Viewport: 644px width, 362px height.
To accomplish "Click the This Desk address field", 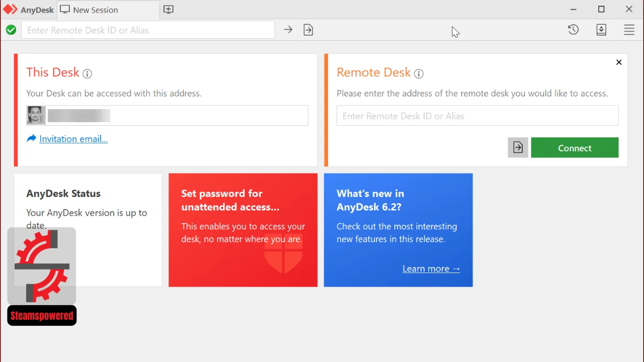I will pyautogui.click(x=167, y=116).
